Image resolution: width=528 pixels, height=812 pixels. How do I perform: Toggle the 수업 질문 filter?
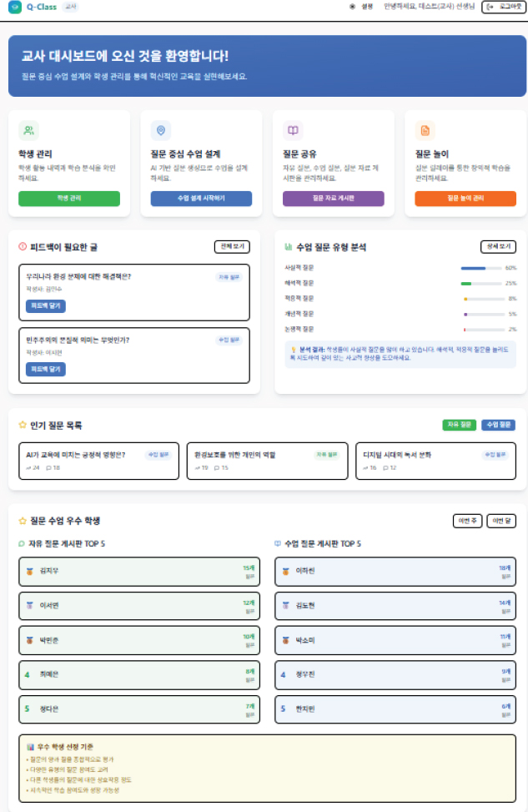[499, 425]
